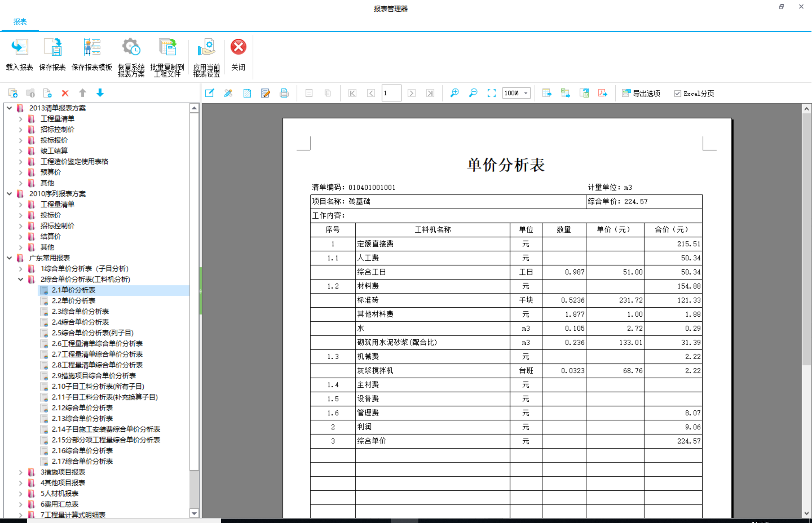Select 2.9措施项目综合单价分析表 report
812x523 pixels.
tap(94, 376)
